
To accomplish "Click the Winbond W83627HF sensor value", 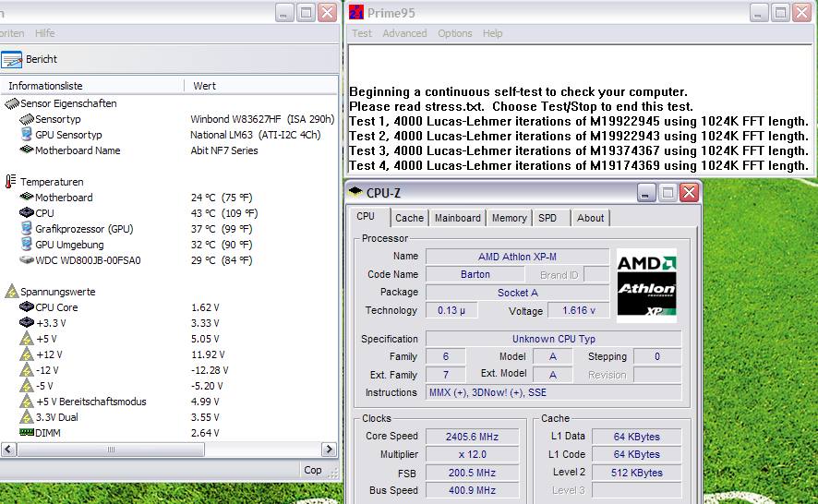I will pos(262,119).
